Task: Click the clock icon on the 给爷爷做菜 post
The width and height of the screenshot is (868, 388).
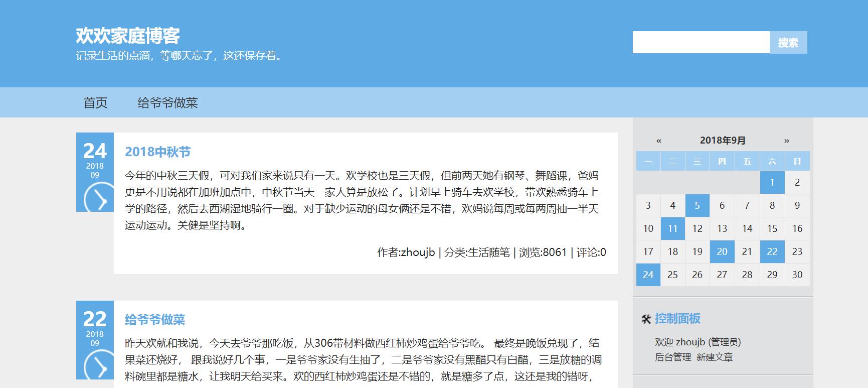Action: pyautogui.click(x=95, y=366)
